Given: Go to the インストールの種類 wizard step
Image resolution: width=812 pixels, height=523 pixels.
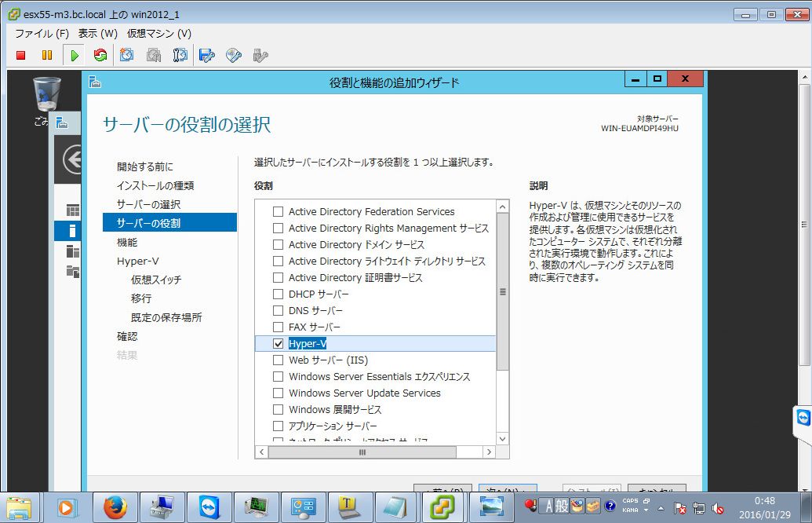Looking at the screenshot, I should pyautogui.click(x=155, y=185).
